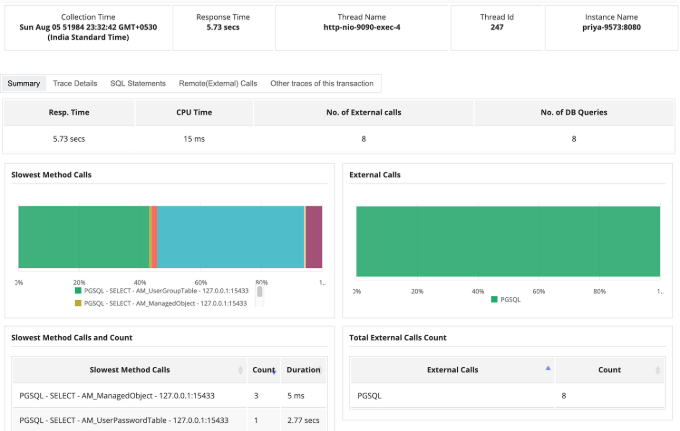680x431 pixels.
Task: Click the purple segment of slowest method bar
Action: point(314,237)
